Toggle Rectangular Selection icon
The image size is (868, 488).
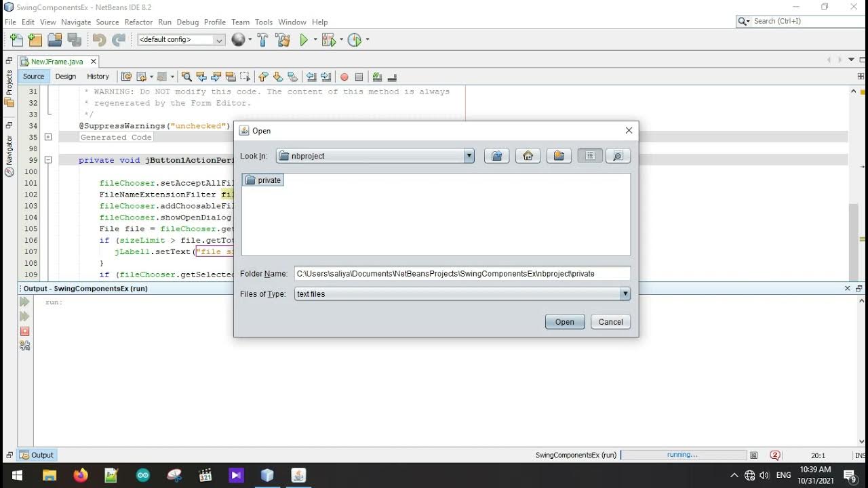245,77
